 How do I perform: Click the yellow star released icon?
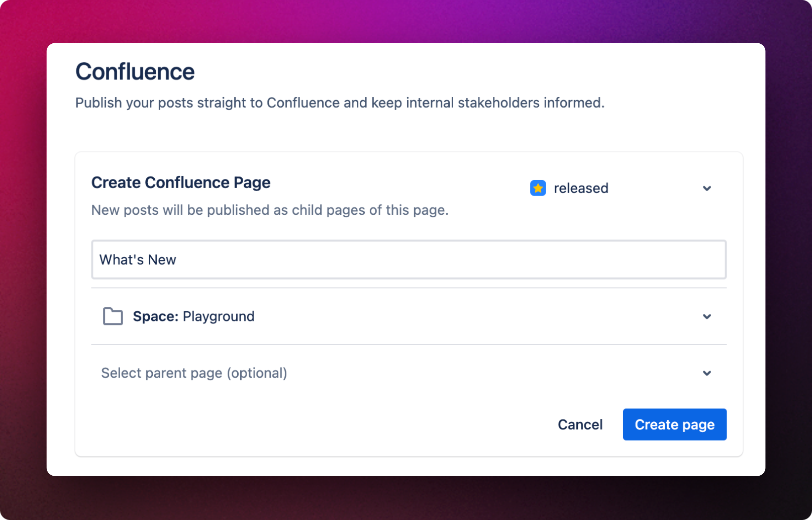(x=538, y=188)
